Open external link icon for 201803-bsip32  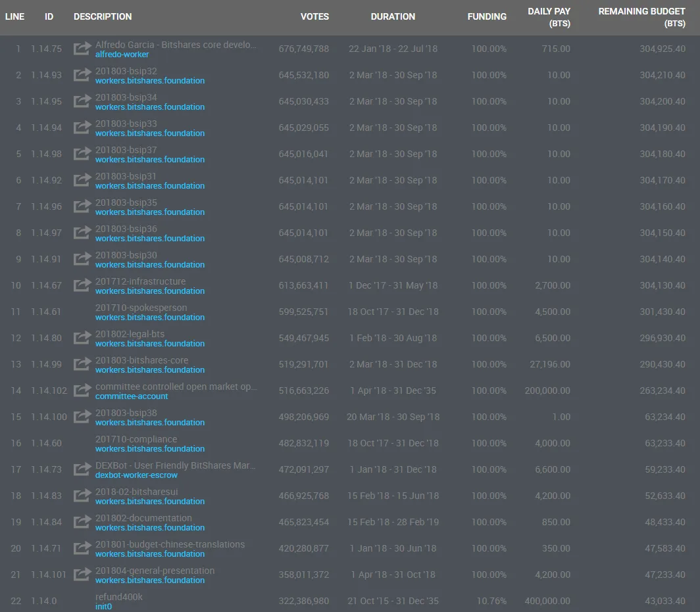pos(82,74)
